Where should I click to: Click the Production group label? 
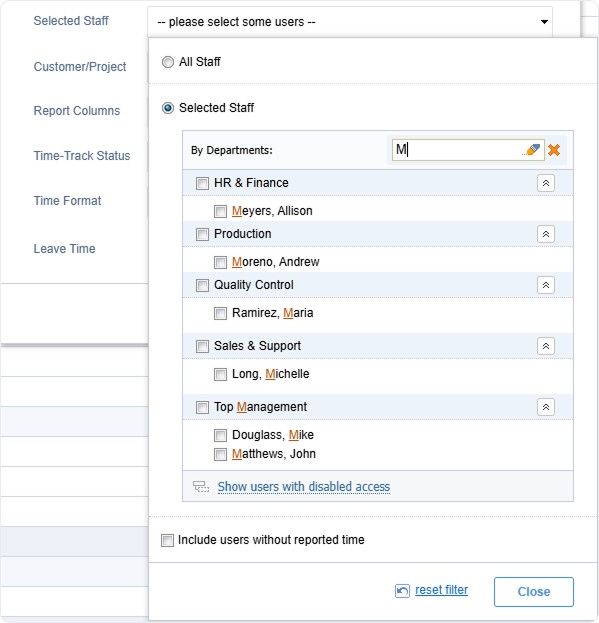coord(242,234)
